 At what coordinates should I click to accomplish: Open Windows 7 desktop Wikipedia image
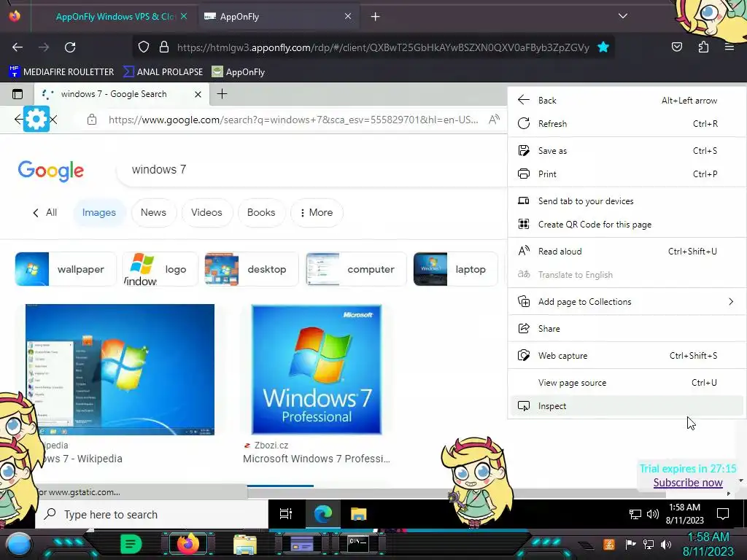tap(120, 370)
